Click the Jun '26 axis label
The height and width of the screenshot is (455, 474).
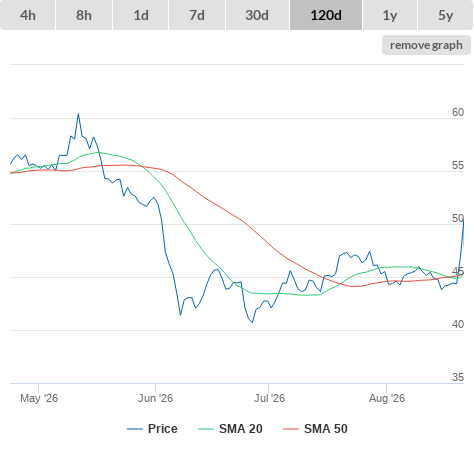coord(155,398)
